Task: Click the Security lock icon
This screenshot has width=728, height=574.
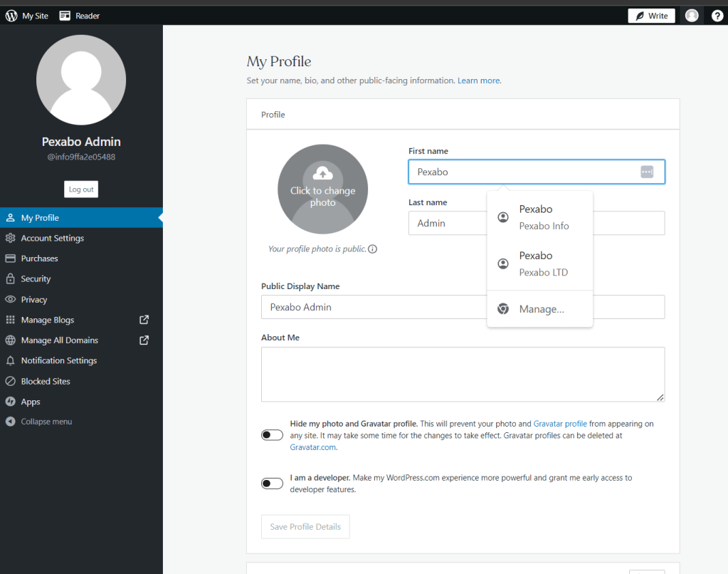Action: [x=10, y=279]
